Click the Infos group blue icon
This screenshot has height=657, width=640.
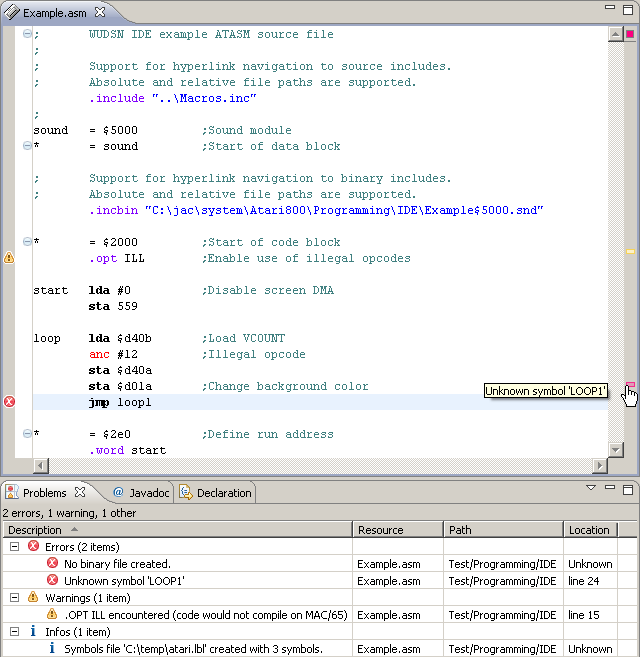[33, 631]
